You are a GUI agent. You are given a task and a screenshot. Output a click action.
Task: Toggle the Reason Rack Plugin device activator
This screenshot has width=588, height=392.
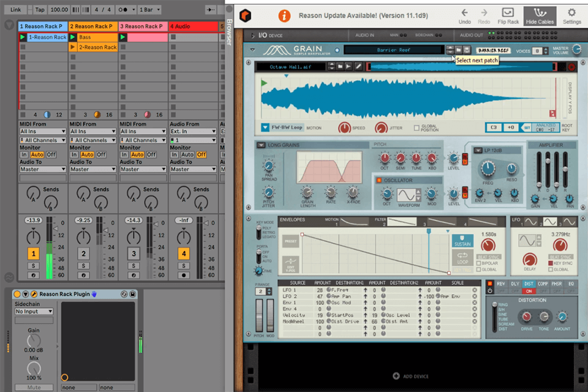coord(17,294)
